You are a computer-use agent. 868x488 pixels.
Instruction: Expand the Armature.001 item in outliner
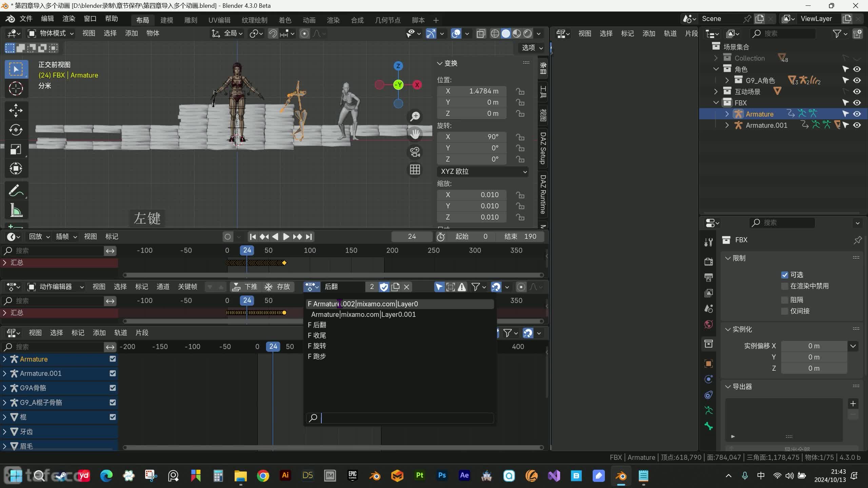[x=727, y=125]
